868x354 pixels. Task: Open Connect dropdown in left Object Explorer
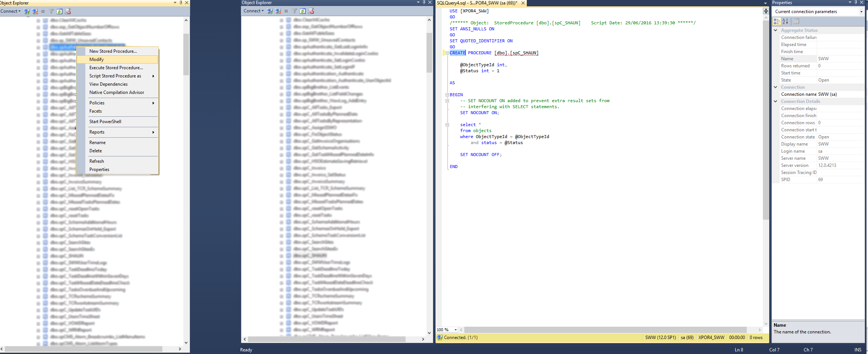pyautogui.click(x=10, y=11)
